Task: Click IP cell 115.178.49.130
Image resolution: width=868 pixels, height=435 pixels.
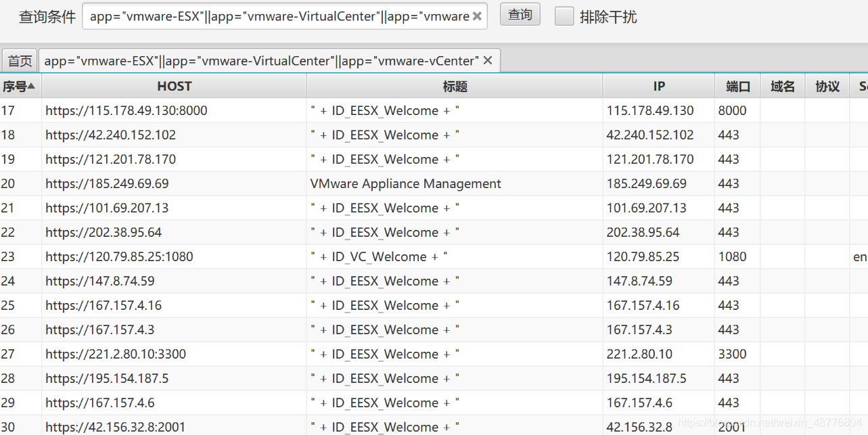Action: click(650, 110)
